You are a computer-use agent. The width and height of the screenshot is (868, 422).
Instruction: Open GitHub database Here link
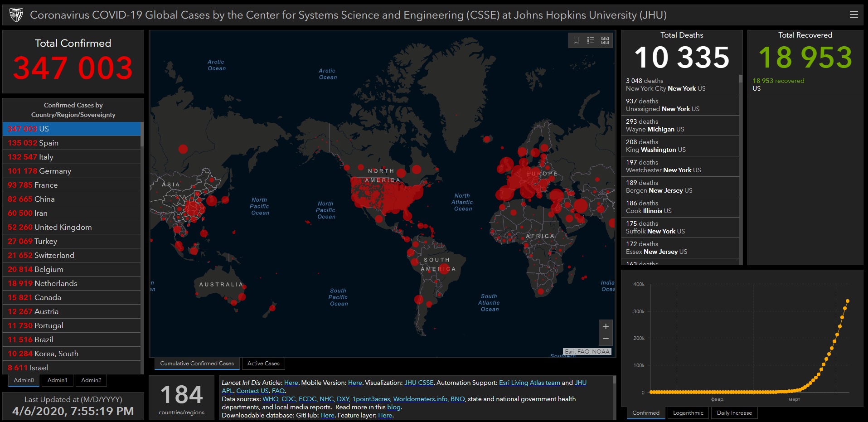click(x=327, y=416)
